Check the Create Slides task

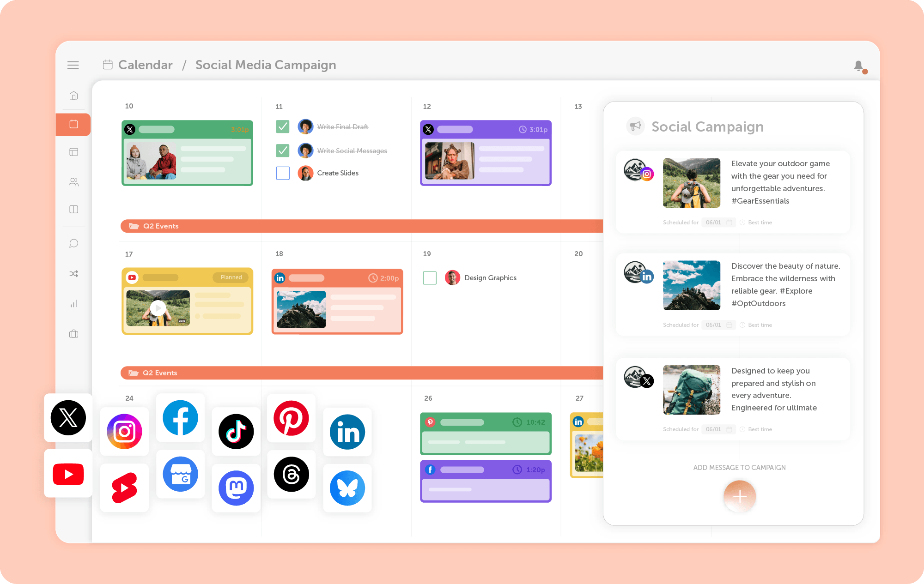[x=283, y=173]
